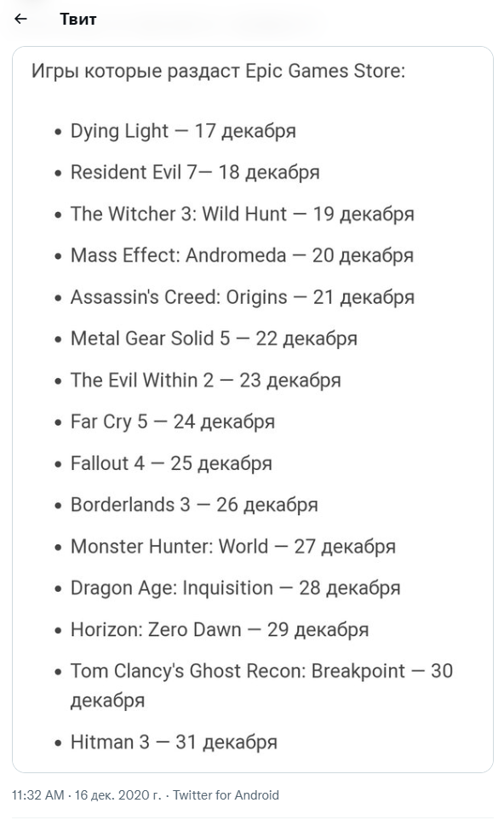Select The Witcher 3: Wild Hunt entry

243,214
